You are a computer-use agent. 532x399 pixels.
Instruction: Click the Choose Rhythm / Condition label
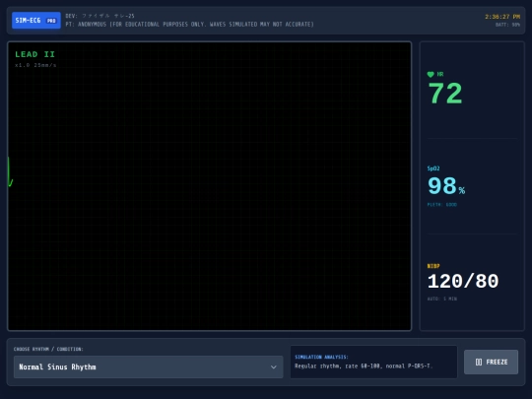pyautogui.click(x=48, y=349)
